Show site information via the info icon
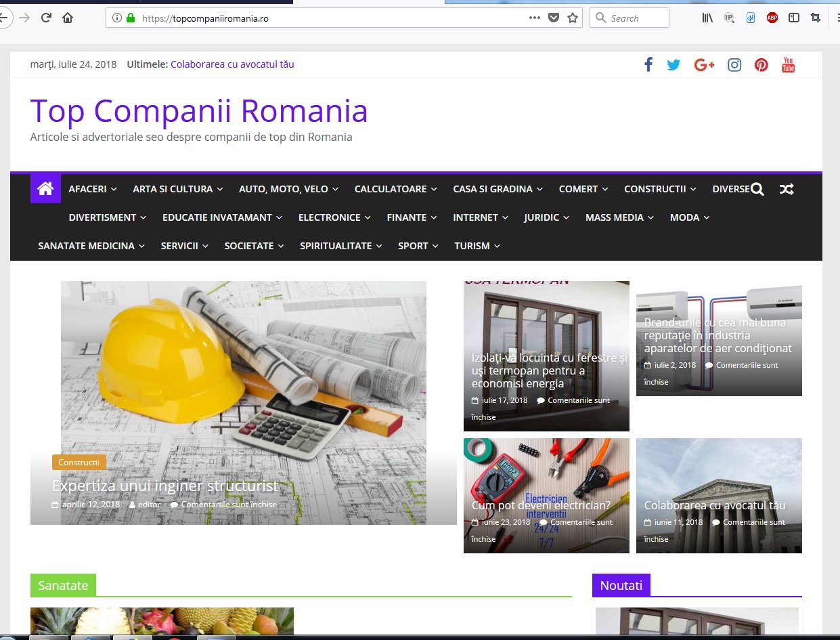 (116, 18)
